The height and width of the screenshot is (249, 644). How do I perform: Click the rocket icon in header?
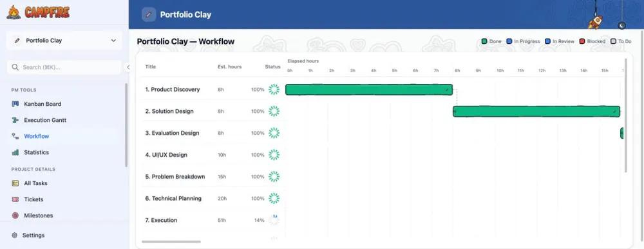tap(594, 23)
